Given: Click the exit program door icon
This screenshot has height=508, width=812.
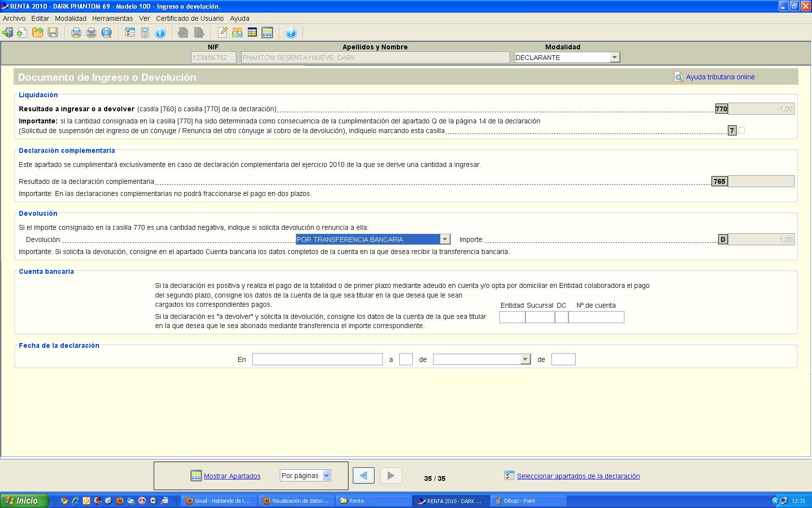Looking at the screenshot, I should 7,32.
